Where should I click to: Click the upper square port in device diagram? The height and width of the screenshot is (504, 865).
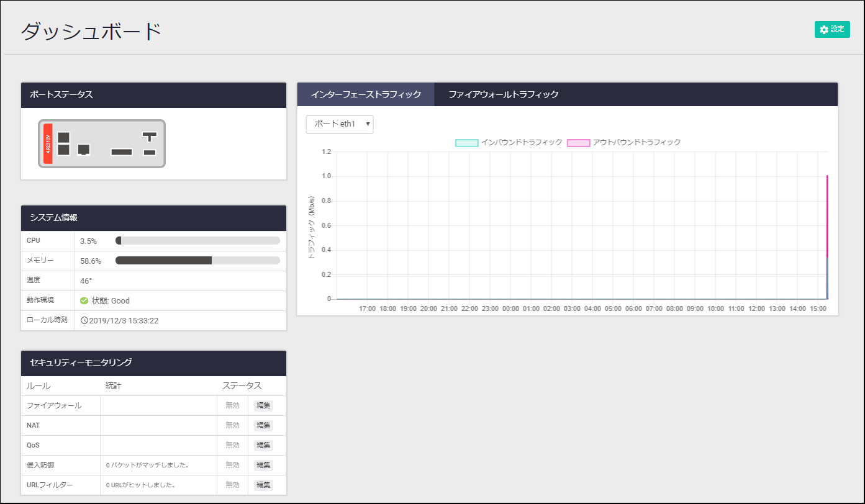click(63, 137)
